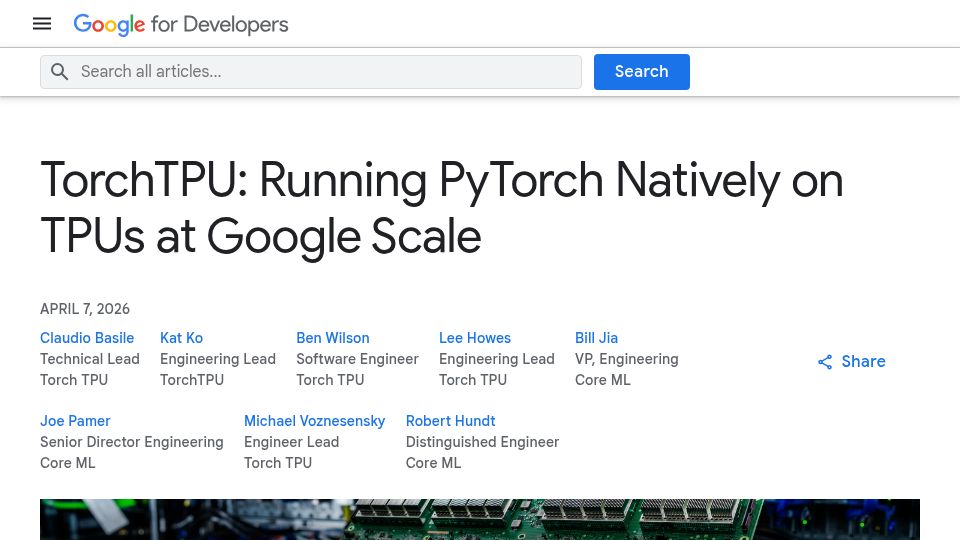This screenshot has width=960, height=540.
Task: Click 'Senior Director Engineering' text
Action: point(132,442)
